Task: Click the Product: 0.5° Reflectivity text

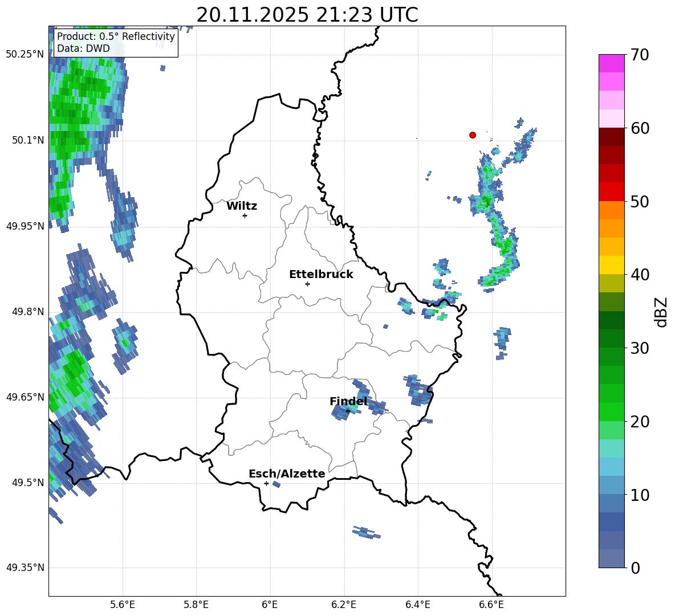Action: [x=116, y=36]
